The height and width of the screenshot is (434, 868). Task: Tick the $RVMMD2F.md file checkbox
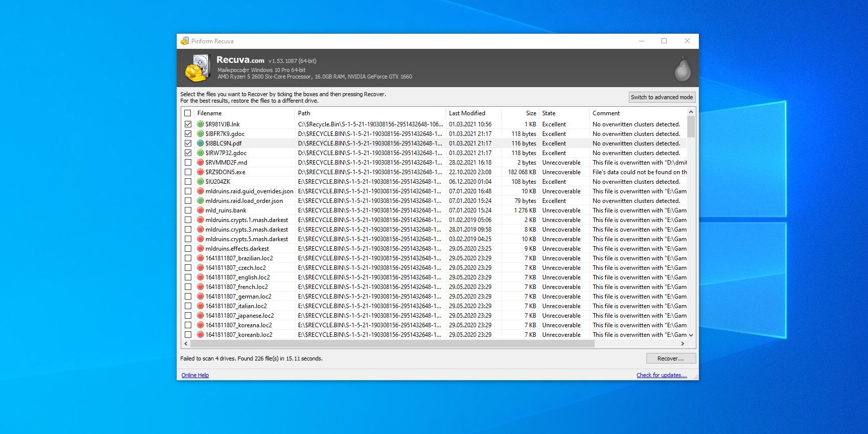[188, 162]
